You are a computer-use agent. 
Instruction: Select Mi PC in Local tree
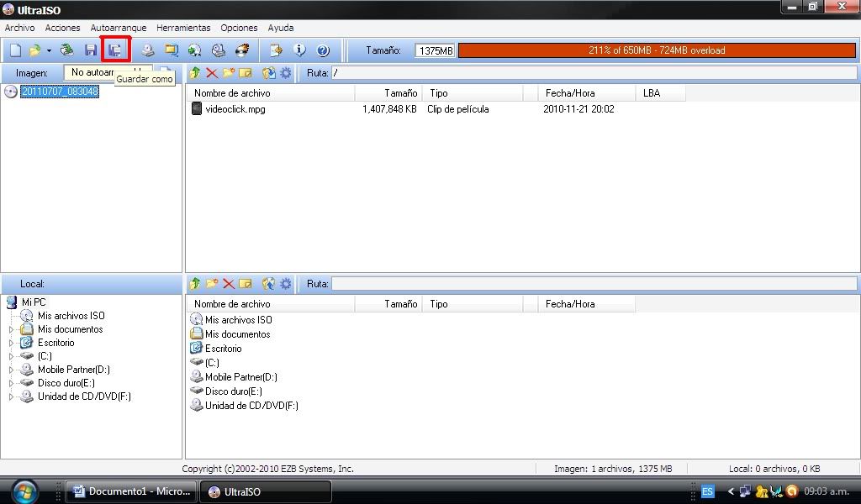pos(34,302)
